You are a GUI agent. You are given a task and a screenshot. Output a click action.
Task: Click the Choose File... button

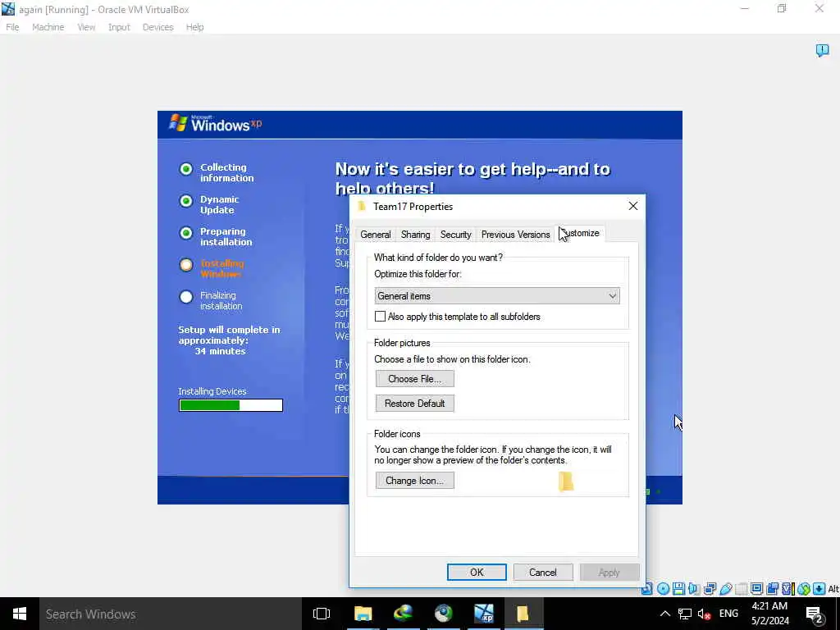coord(414,379)
